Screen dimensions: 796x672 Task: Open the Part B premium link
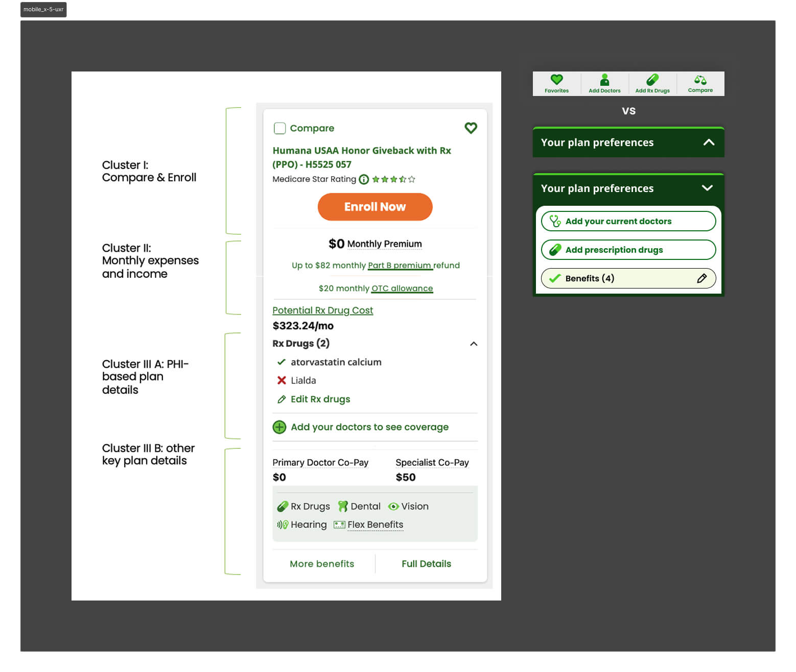[x=400, y=266]
